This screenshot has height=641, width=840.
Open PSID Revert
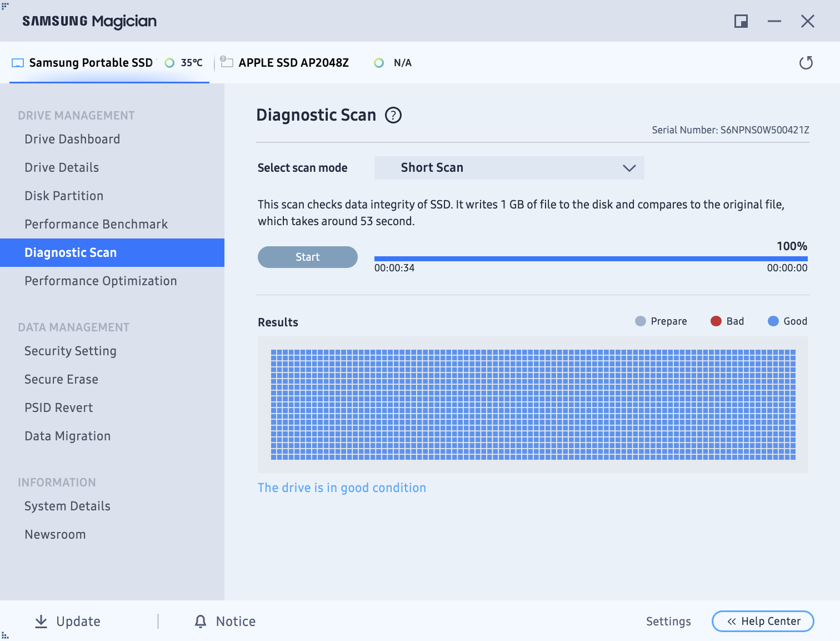112,408
